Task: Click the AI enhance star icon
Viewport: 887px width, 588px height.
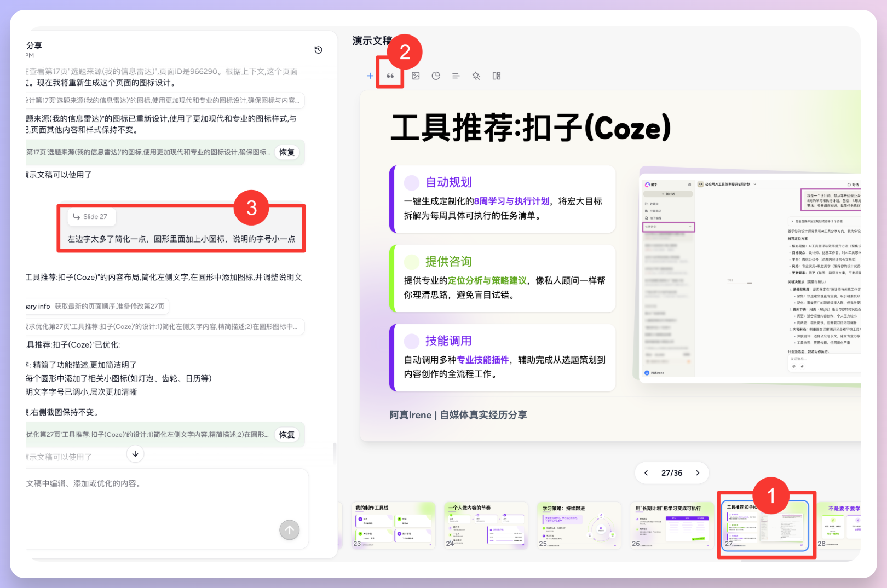Action: coord(476,76)
